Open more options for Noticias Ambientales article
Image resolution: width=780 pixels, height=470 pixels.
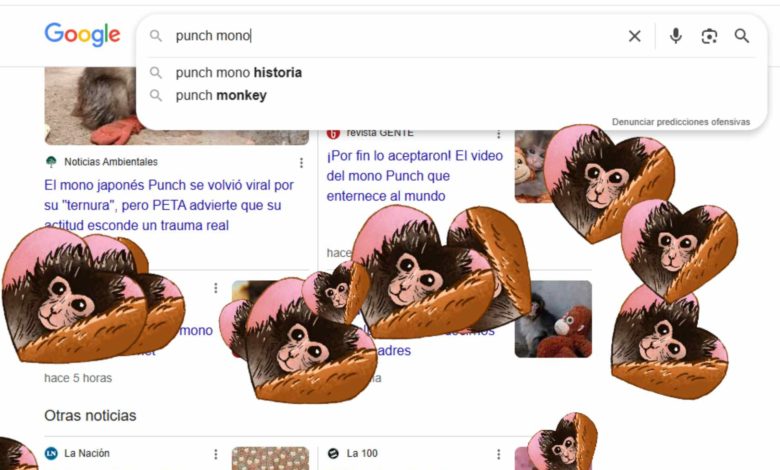[301, 163]
